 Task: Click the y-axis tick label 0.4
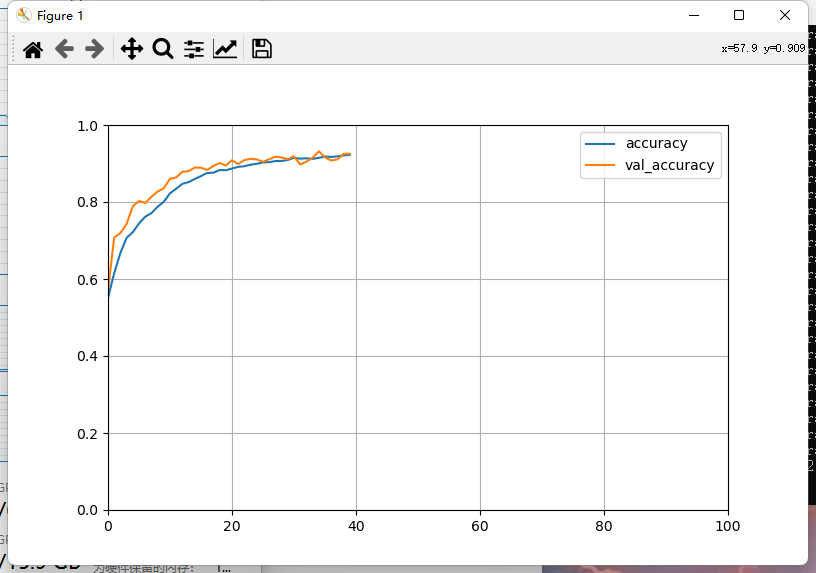pos(87,356)
